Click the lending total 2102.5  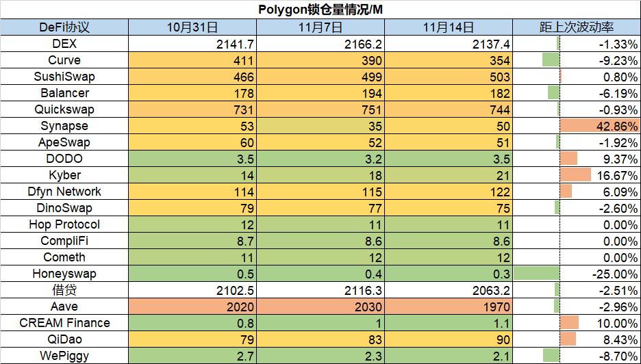pos(192,289)
